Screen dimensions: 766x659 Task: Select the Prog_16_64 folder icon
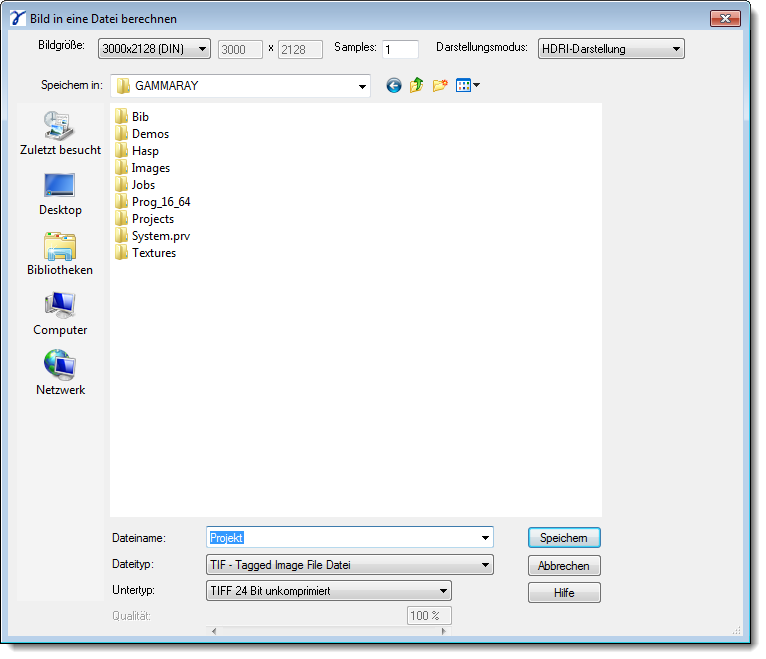[x=122, y=202]
